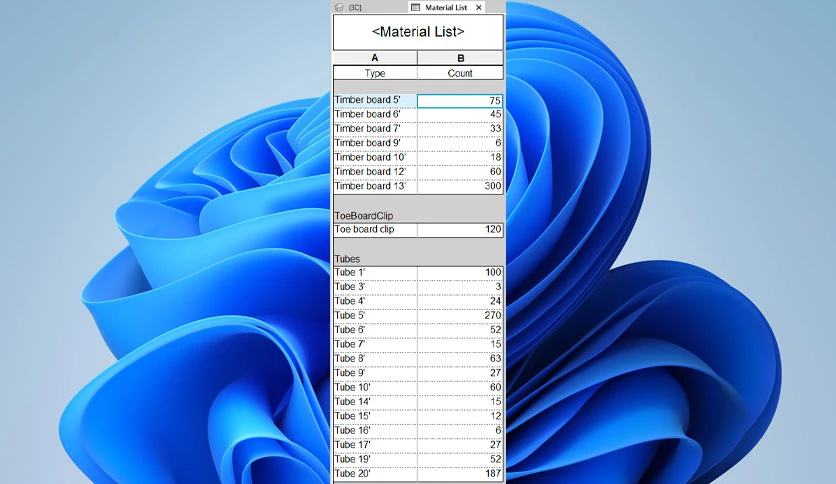The image size is (836, 484).
Task: Select the Timber board 9' cell
Action: point(375,143)
